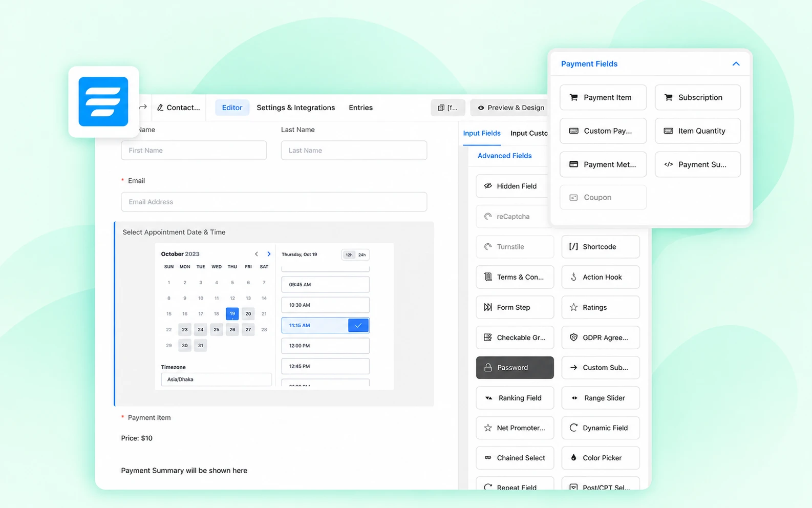The image size is (812, 508).
Task: Go to next month in calendar
Action: click(269, 254)
